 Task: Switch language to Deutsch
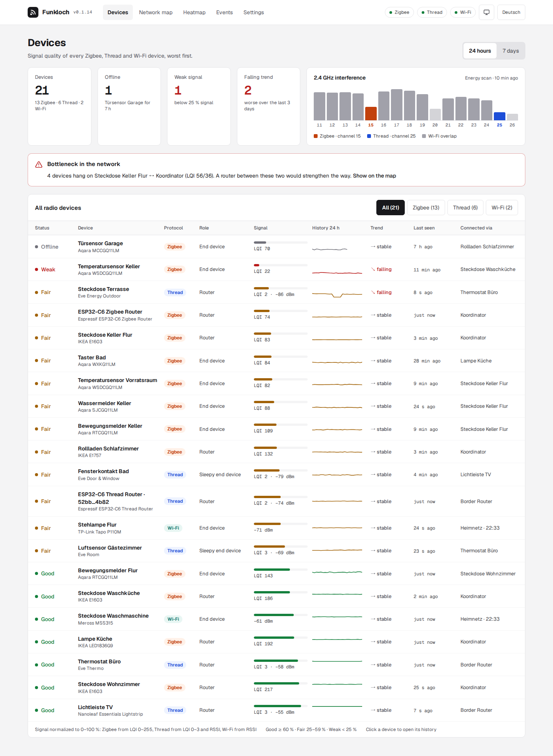[x=511, y=12]
